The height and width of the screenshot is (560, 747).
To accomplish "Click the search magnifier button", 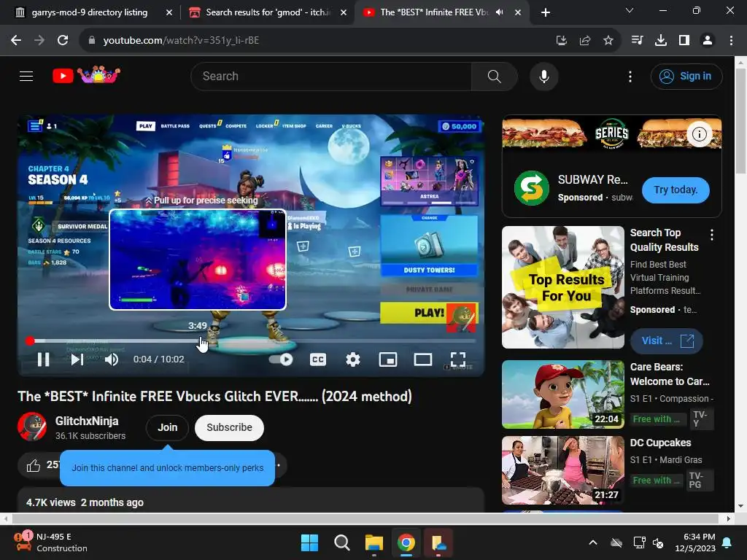I will [x=494, y=76].
